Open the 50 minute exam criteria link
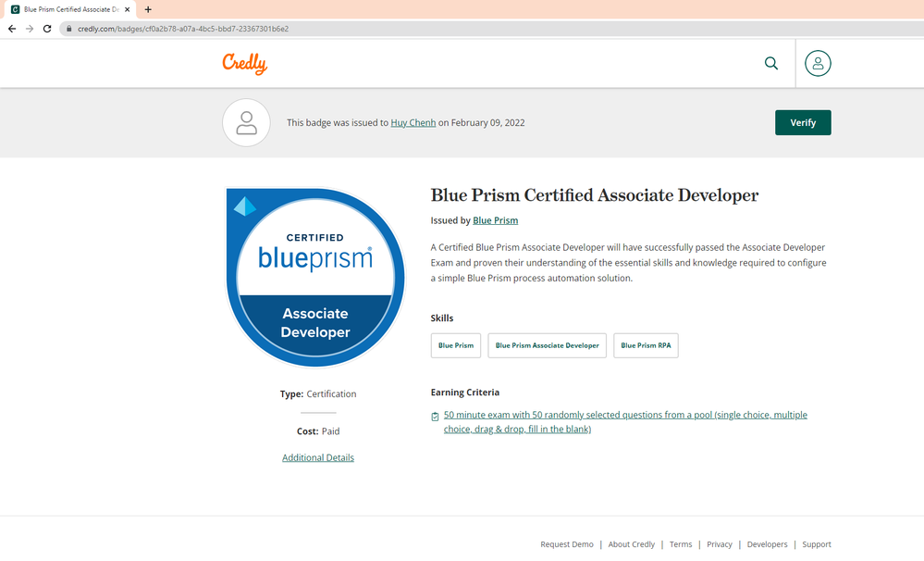The width and height of the screenshot is (924, 561). [625, 422]
